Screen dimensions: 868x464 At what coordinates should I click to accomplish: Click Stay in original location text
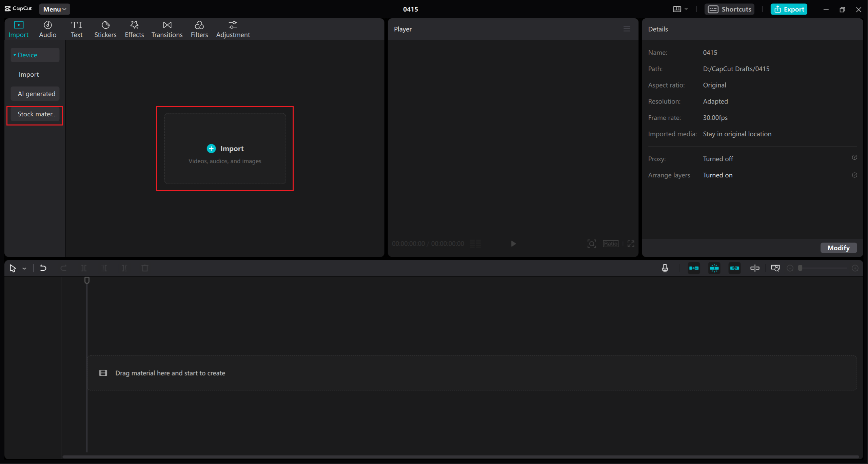point(737,134)
